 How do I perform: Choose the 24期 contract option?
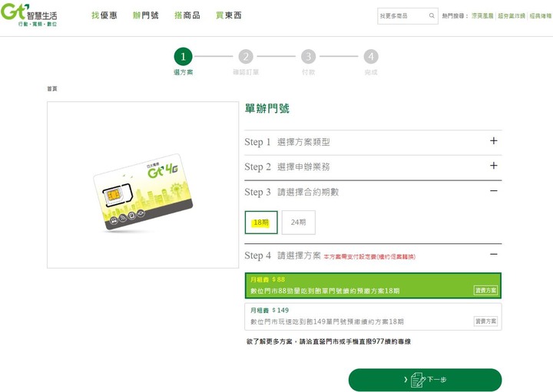(x=298, y=222)
